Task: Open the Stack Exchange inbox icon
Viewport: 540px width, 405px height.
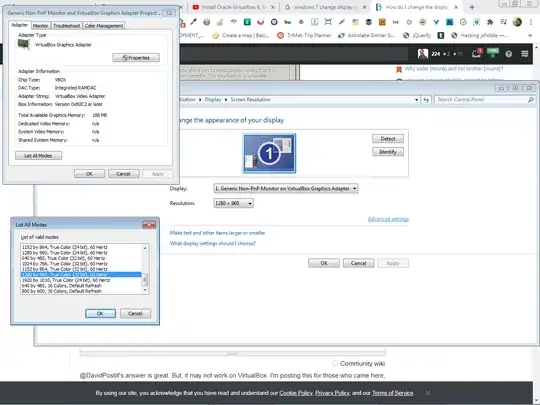Action: coord(477,53)
